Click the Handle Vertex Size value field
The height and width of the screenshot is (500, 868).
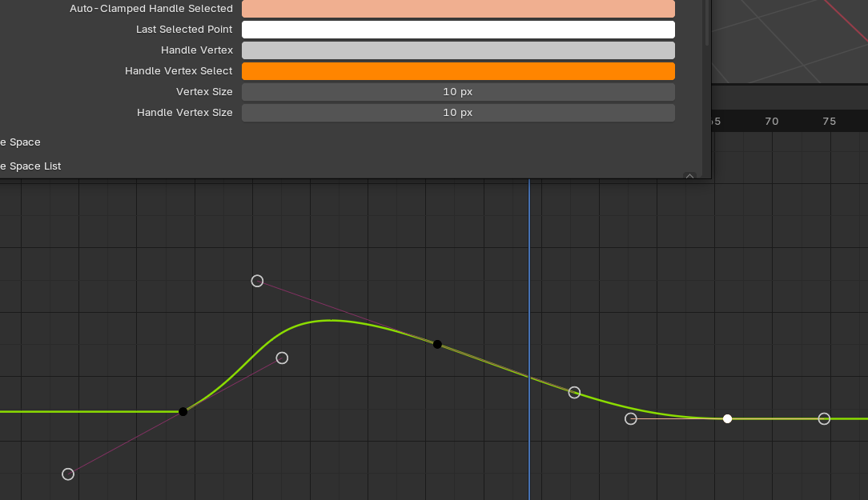click(458, 113)
